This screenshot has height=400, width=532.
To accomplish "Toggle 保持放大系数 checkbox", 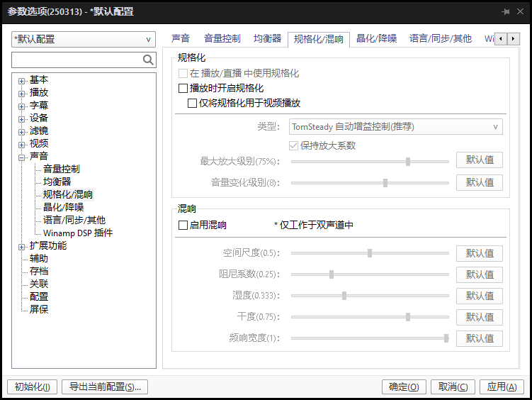I will (293, 146).
